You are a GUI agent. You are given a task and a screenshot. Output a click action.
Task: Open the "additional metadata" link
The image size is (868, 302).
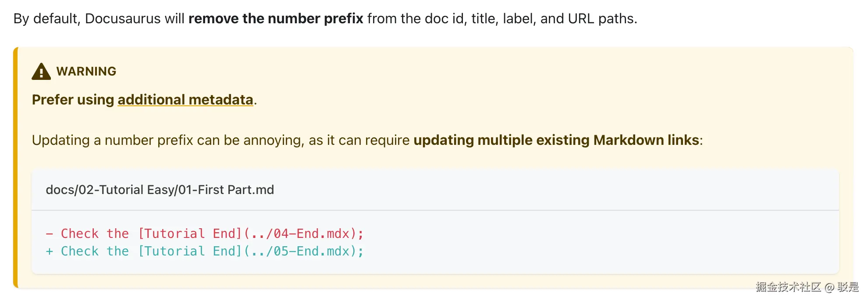pos(185,100)
